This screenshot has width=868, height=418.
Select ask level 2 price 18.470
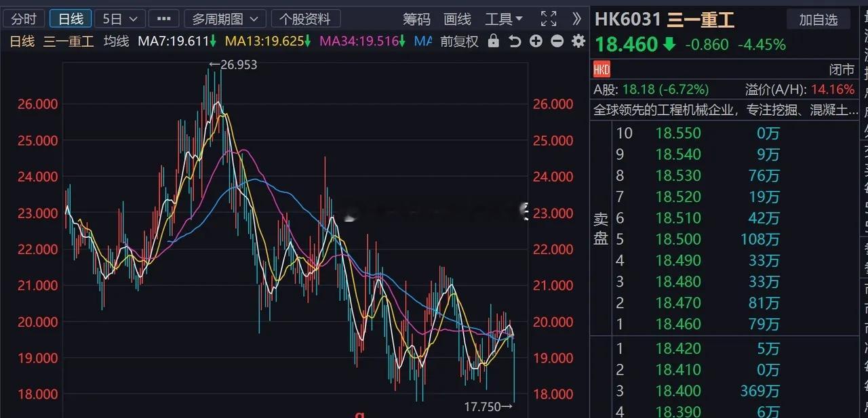point(678,303)
